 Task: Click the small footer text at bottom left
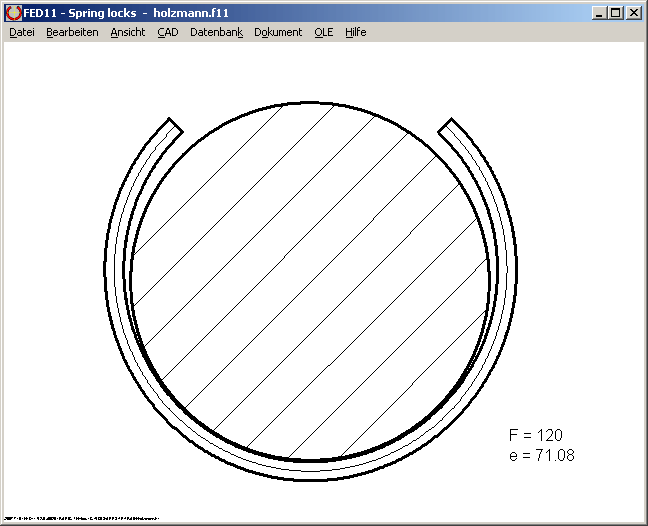click(83, 520)
